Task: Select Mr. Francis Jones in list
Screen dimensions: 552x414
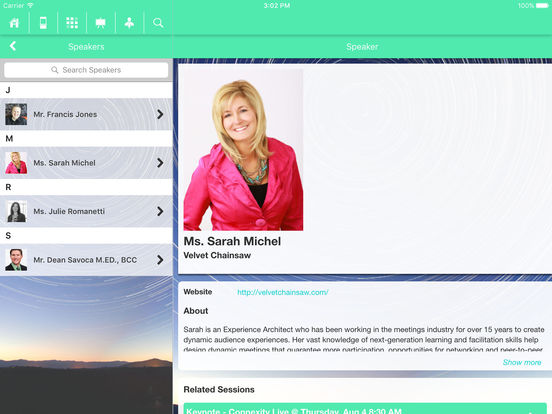Action: [86, 114]
